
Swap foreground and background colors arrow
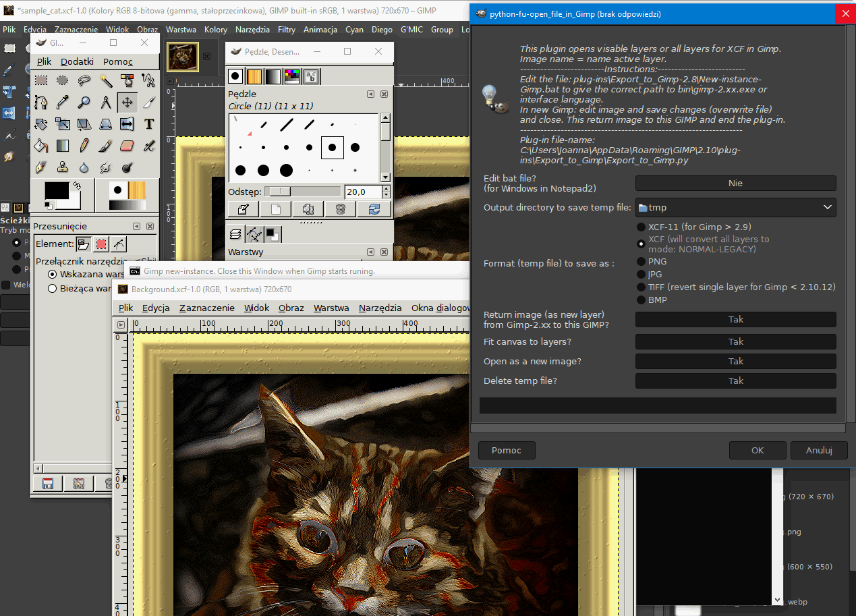[x=76, y=185]
